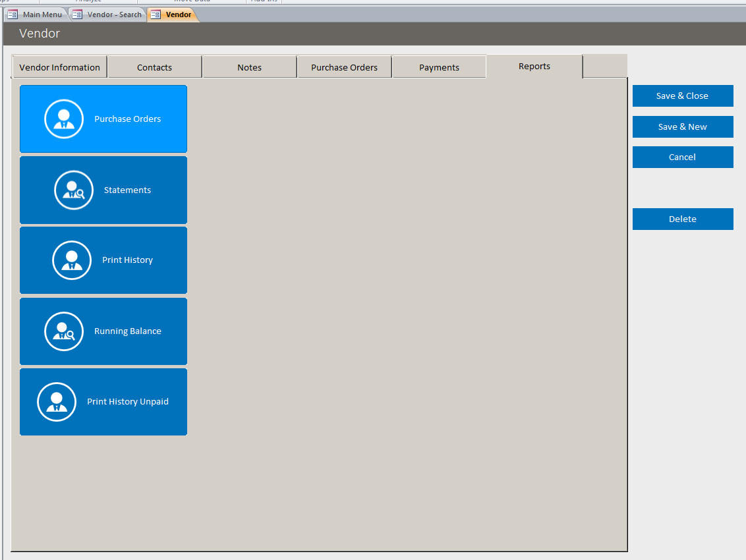Cancel the vendor edits
This screenshot has height=560, width=746.
point(683,157)
